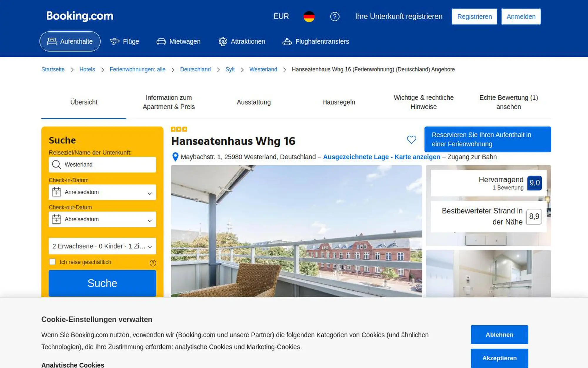Click the Anmelden button

point(521,16)
